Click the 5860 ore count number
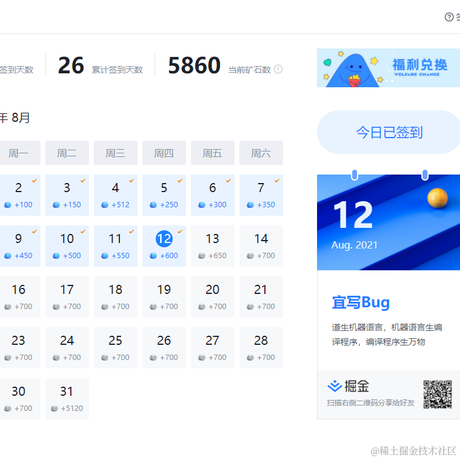The height and width of the screenshot is (460, 460). [194, 65]
